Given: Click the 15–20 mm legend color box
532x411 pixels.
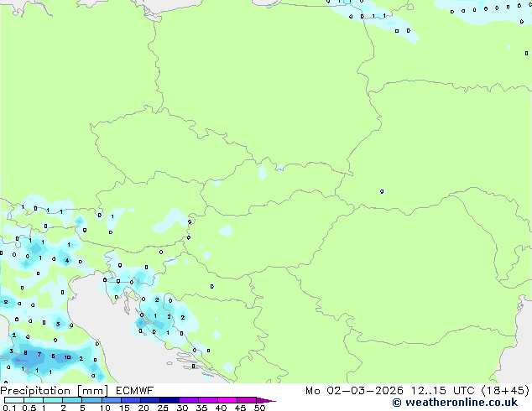Looking at the screenshot, I should tap(130, 400).
